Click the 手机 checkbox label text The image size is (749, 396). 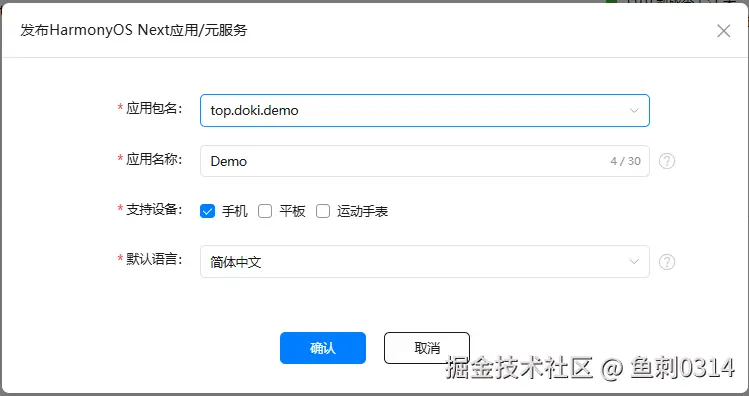(x=235, y=211)
